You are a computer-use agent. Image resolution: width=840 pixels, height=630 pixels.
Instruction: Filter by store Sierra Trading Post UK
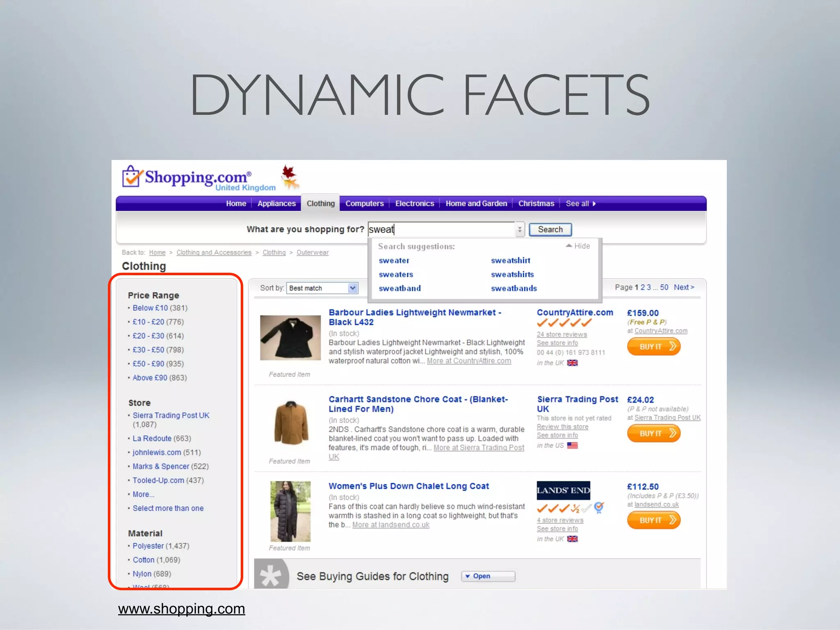(171, 415)
